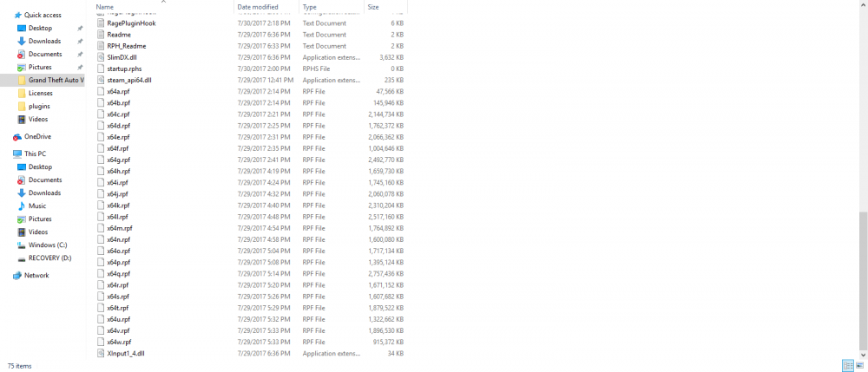Image resolution: width=868 pixels, height=372 pixels.
Task: Open the Music note icon
Action: click(x=22, y=206)
